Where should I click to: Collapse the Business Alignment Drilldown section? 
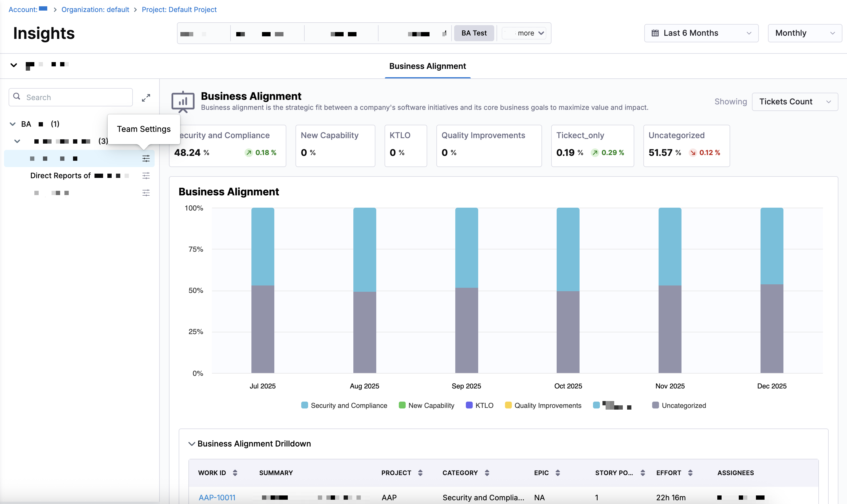tap(192, 444)
